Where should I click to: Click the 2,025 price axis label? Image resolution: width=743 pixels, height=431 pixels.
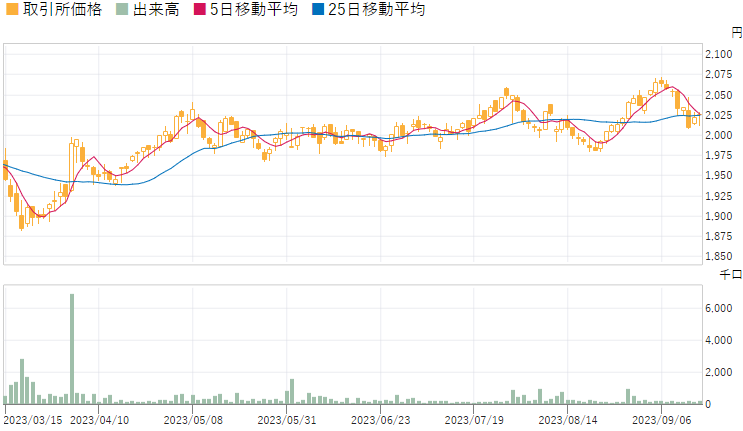(719, 115)
